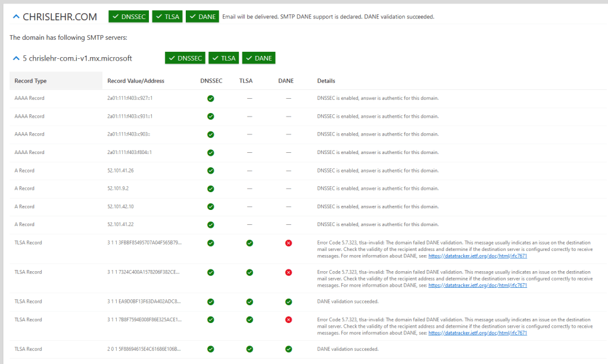Select the Details column header
This screenshot has width=608, height=364.
coord(325,81)
